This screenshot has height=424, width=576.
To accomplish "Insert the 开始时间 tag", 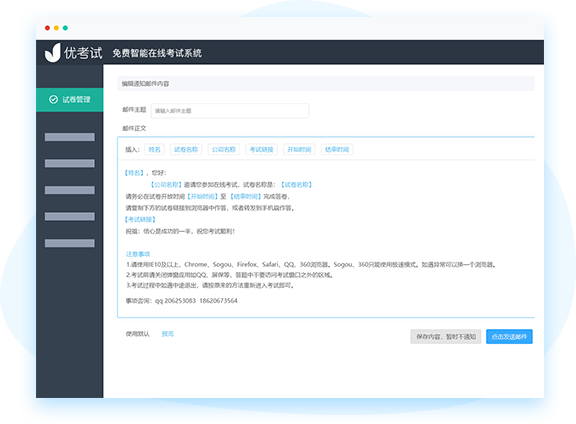I will point(299,150).
